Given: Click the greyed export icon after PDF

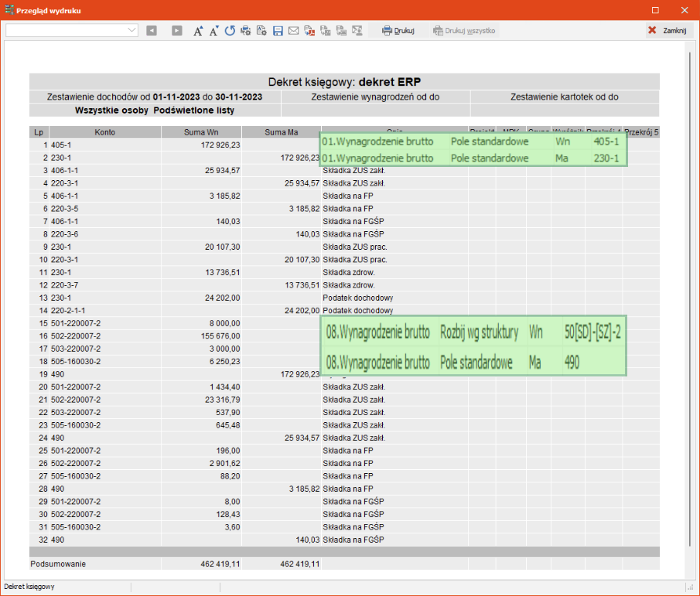Looking at the screenshot, I should click(326, 30).
